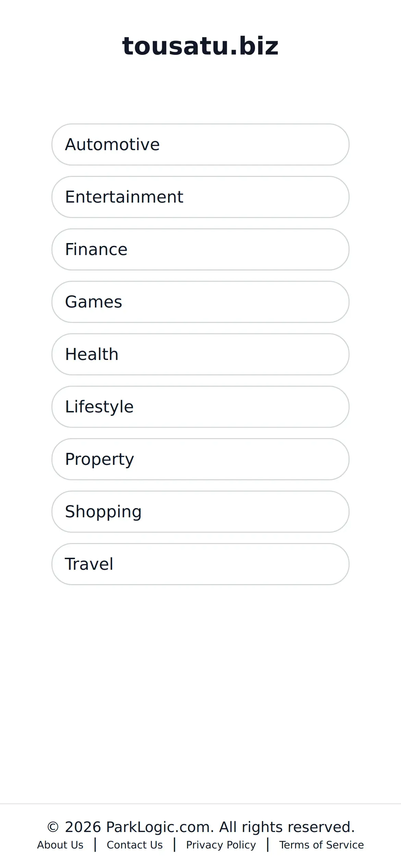Image resolution: width=401 pixels, height=868 pixels.
Task: Select the Entertainment category button
Action: (x=200, y=197)
